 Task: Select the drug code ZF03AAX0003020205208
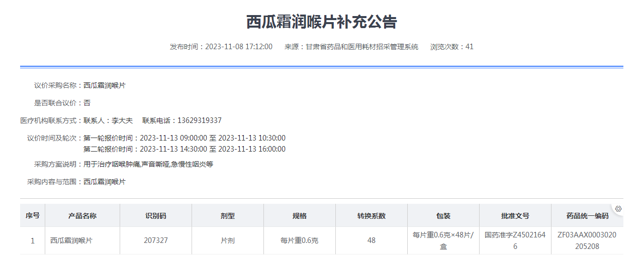click(x=587, y=240)
